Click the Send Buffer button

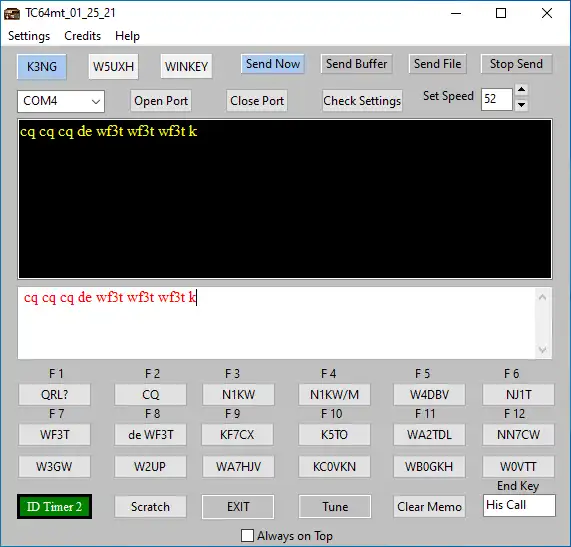(357, 64)
